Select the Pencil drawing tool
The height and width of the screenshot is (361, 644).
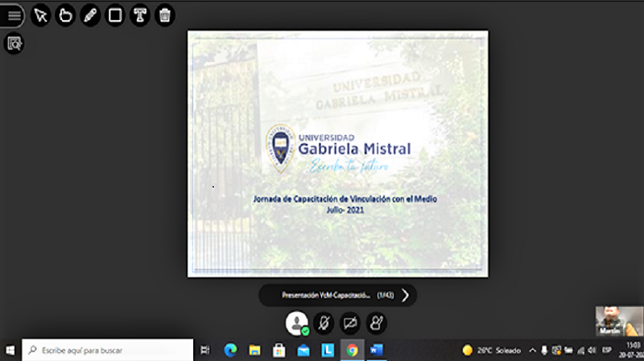tap(90, 15)
